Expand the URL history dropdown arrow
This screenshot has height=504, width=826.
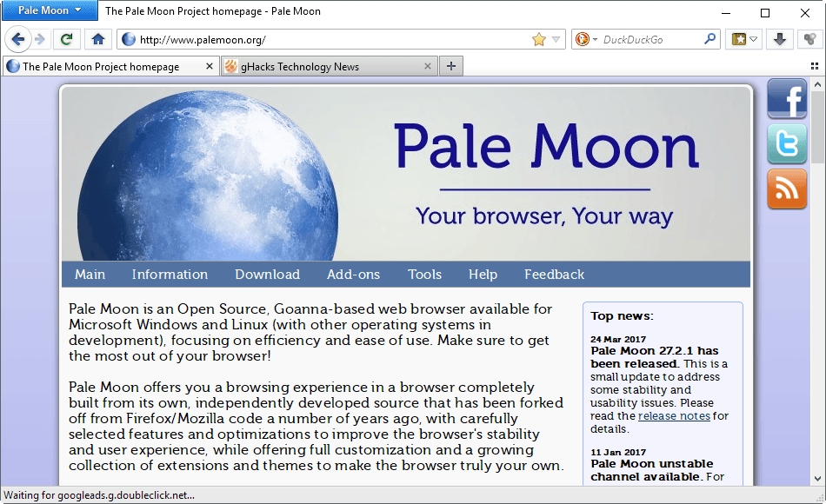click(556, 39)
